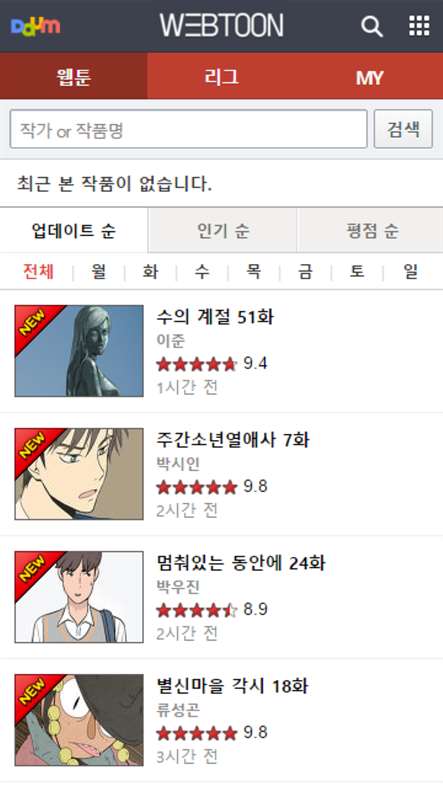
Task: Click the 검색 button
Action: 403,129
